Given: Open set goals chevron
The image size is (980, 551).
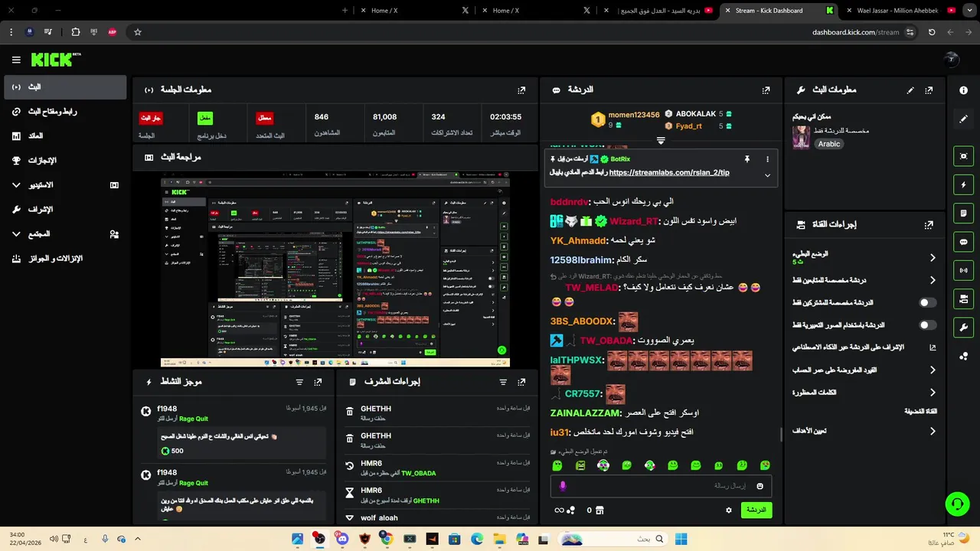Looking at the screenshot, I should [933, 431].
